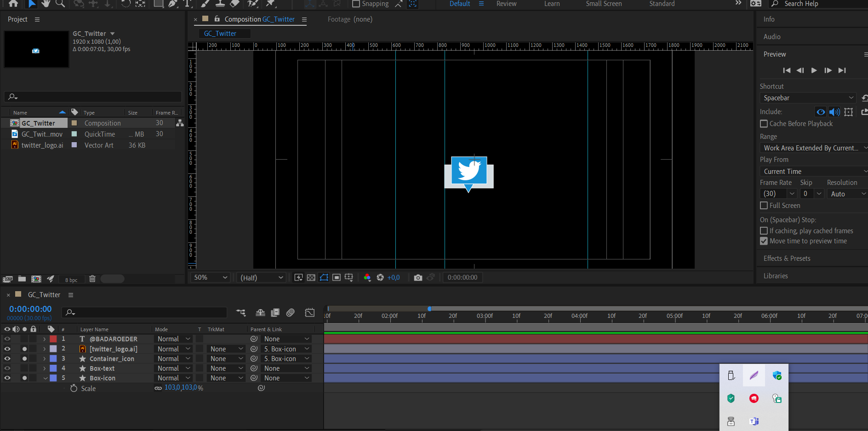The height and width of the screenshot is (431, 868).
Task: Check If caching, play cached frames
Action: pos(764,231)
